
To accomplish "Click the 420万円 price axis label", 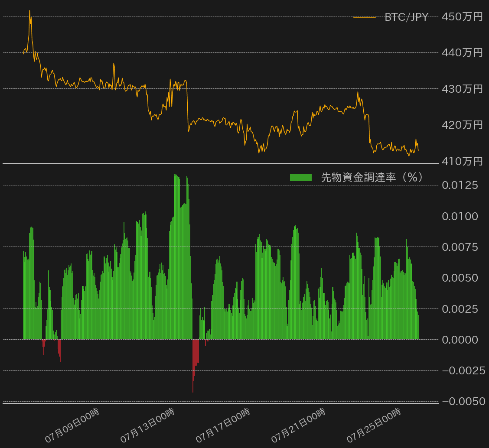I will click(462, 125).
